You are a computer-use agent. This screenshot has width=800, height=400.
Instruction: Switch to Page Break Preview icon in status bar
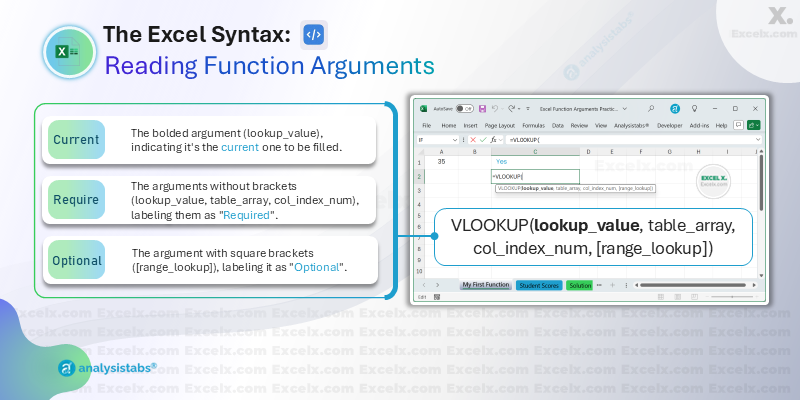693,296
